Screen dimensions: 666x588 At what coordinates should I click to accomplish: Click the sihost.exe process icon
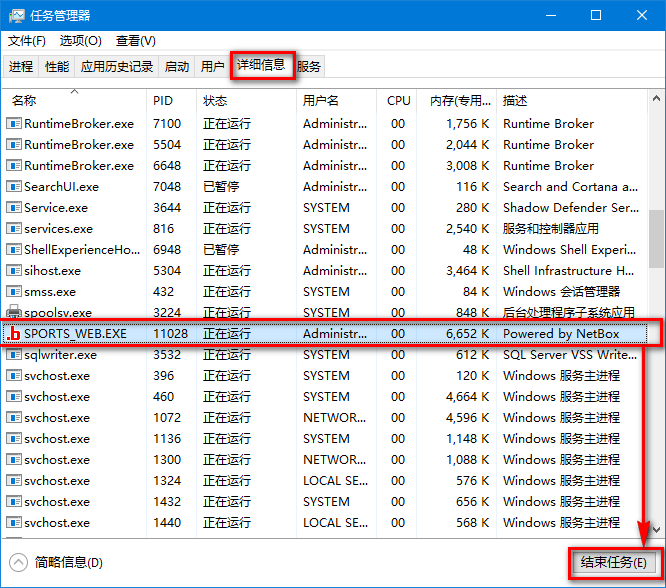click(14, 271)
